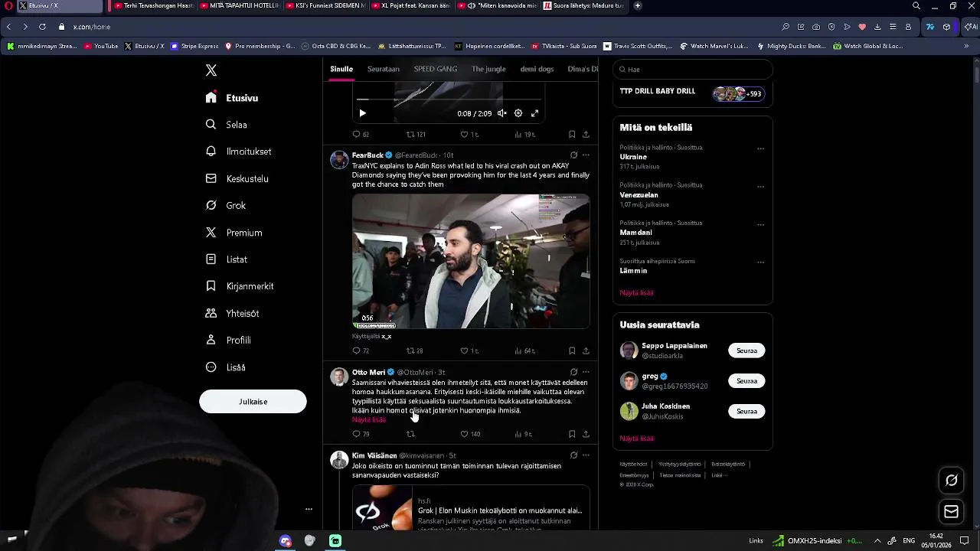View analytics of FearBuck post

click(x=524, y=350)
